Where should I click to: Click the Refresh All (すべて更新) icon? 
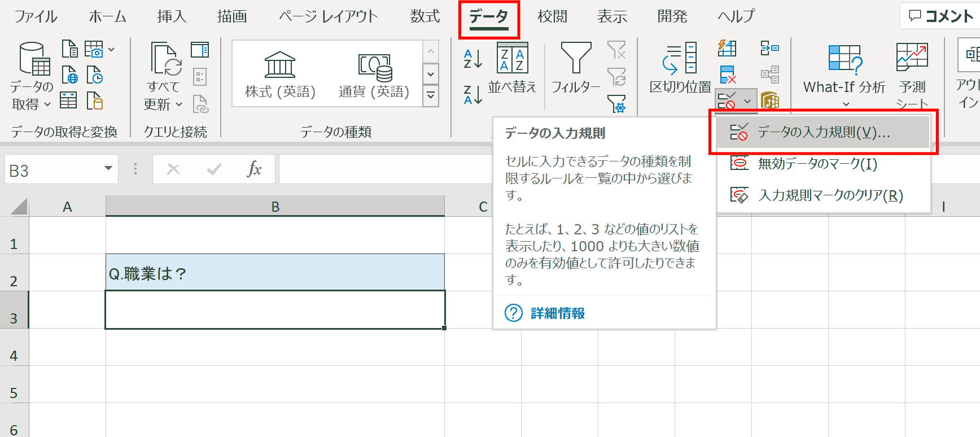click(165, 59)
